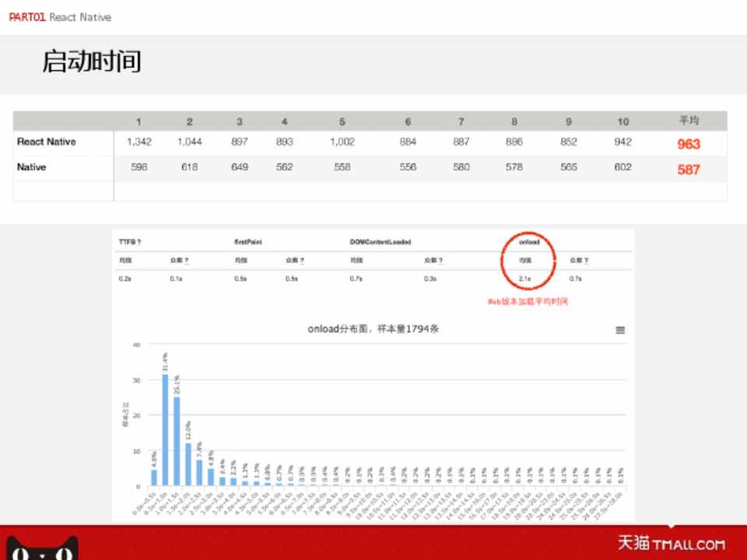Click the red Web版本加载平均时间 annotation
Viewport: 747px width, 560px height.
(528, 301)
